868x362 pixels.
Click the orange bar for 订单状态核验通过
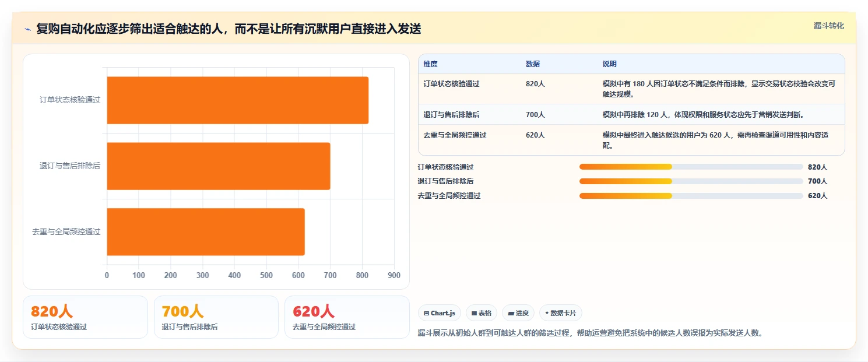(x=237, y=100)
